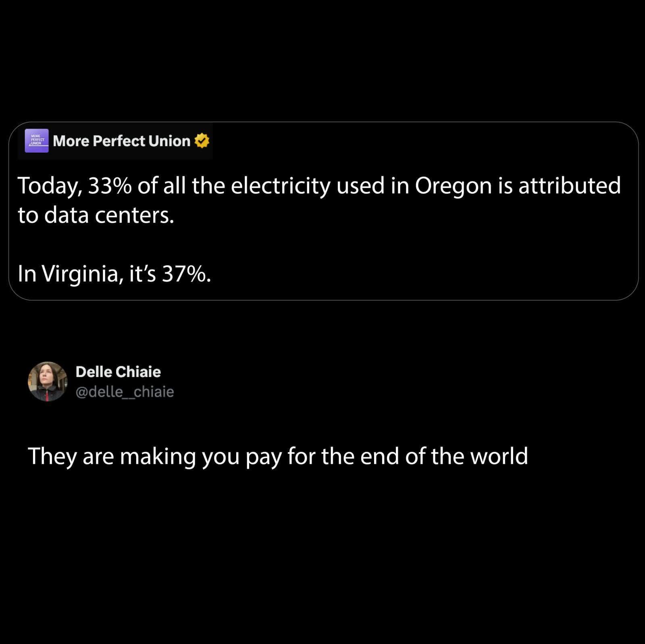The width and height of the screenshot is (645, 644).
Task: Click the "33%" figure in quoted post
Action: 109,186
